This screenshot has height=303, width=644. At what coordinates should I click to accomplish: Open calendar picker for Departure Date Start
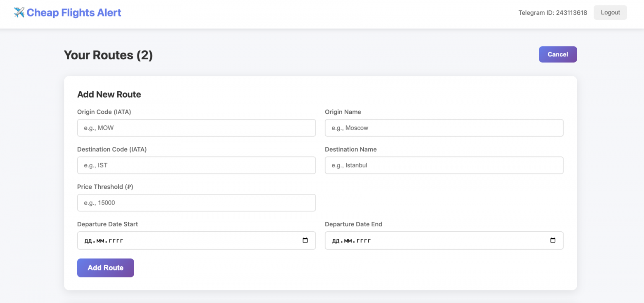305,240
